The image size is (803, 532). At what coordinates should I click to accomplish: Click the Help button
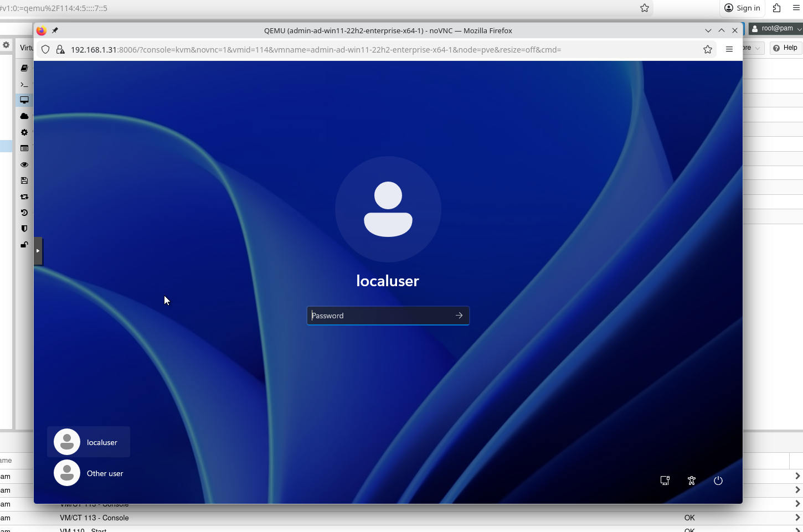coord(785,48)
